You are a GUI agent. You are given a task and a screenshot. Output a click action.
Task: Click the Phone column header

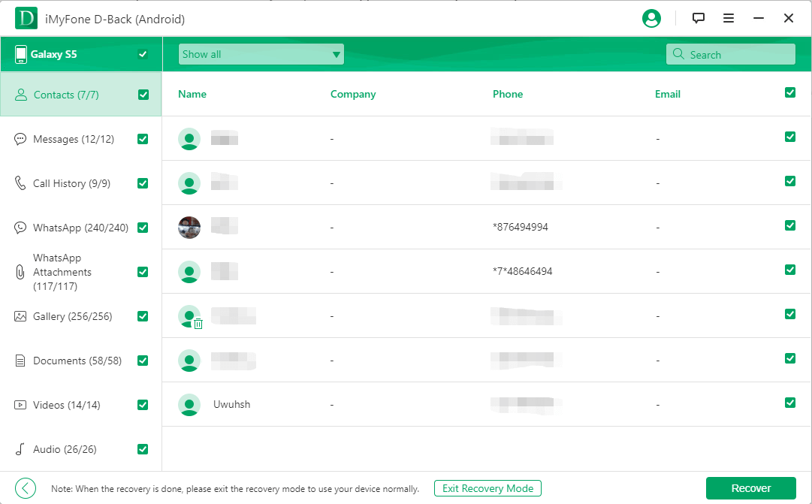click(508, 94)
